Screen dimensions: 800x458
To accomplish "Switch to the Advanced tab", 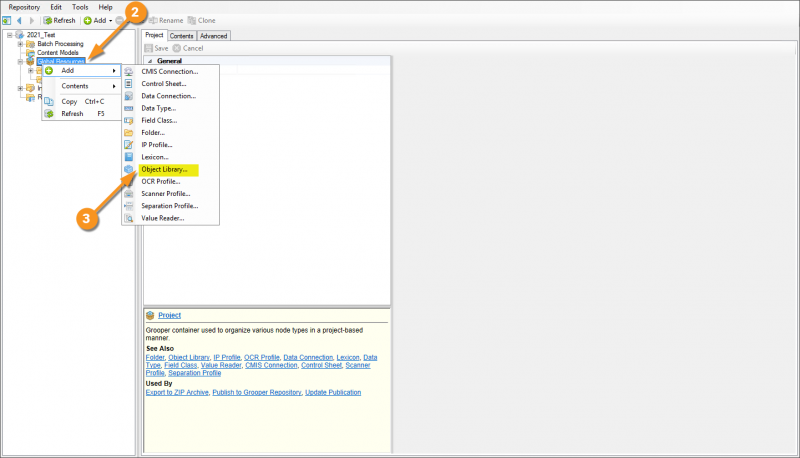I will [x=213, y=36].
